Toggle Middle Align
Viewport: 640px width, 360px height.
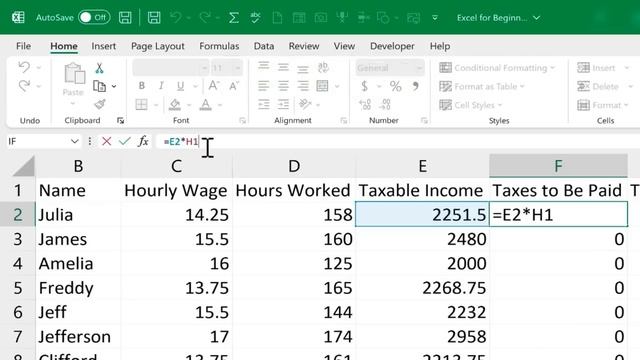283,67
